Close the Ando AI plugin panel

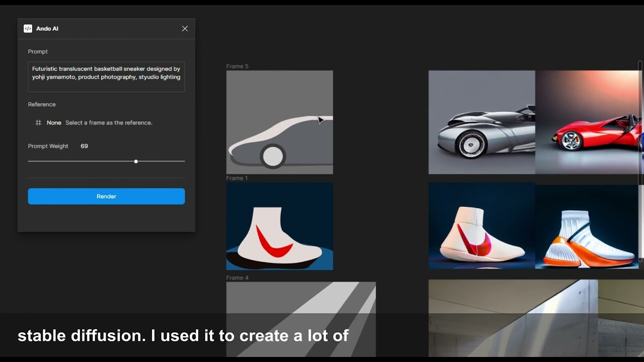[185, 29]
